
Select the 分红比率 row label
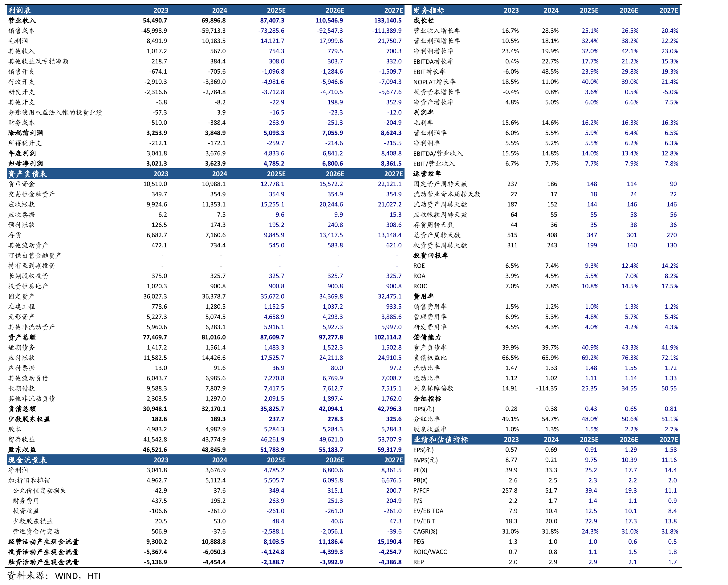(x=427, y=419)
